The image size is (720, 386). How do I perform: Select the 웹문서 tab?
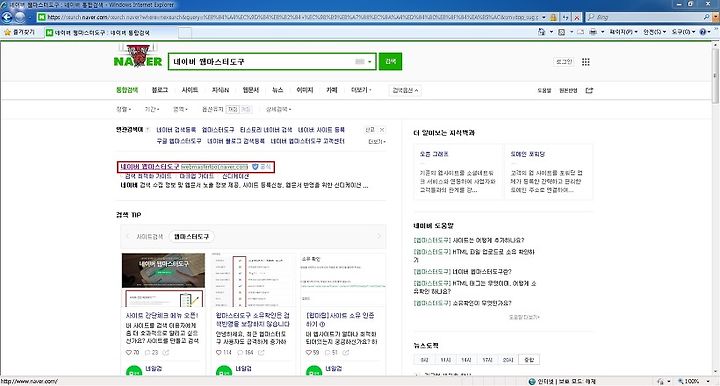point(251,90)
